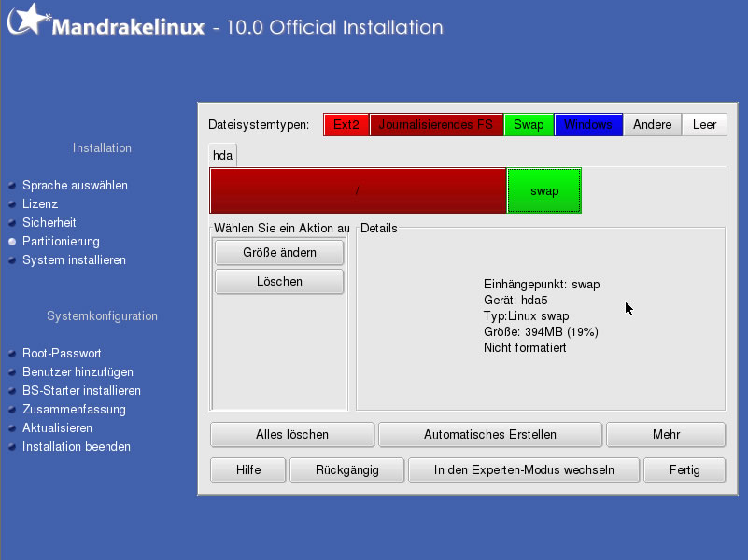Click the Gerät: hda5 detail line
748x560 pixels.
pos(515,301)
